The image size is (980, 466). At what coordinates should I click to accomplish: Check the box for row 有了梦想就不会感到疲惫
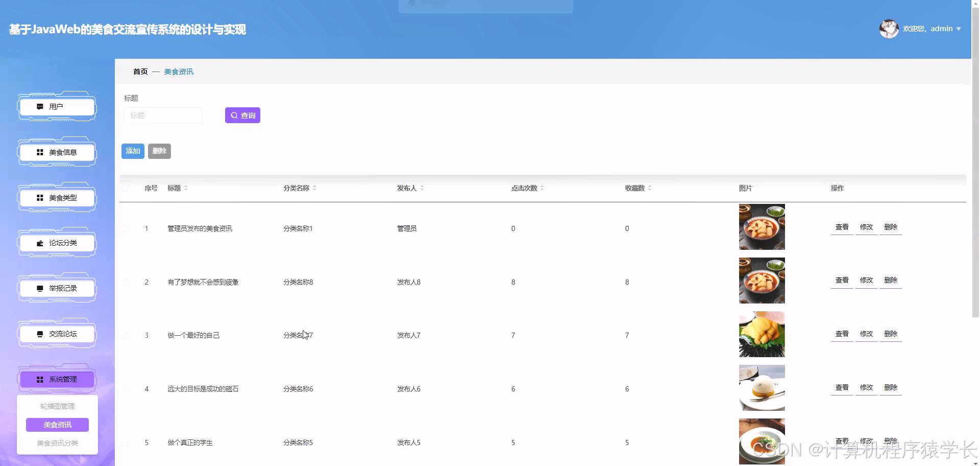click(x=125, y=282)
